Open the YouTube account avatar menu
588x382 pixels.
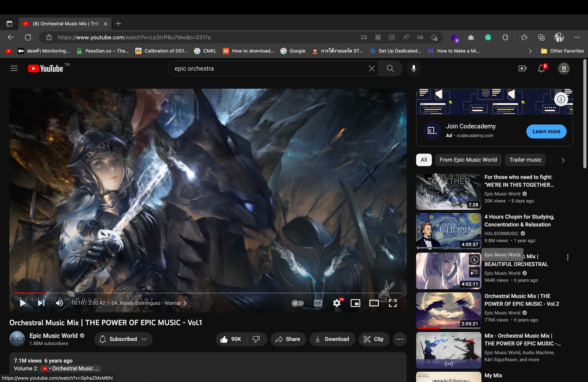[x=564, y=69]
